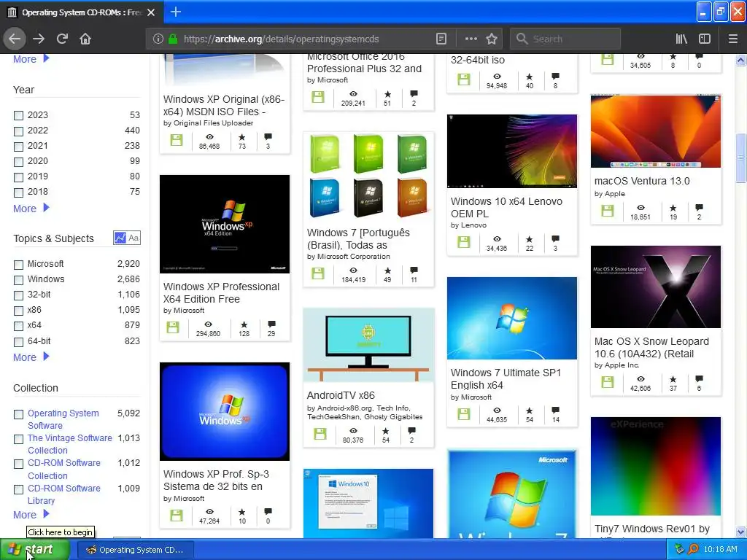Click Windows 7 box editions thumbnail
747x560 pixels.
point(368,176)
